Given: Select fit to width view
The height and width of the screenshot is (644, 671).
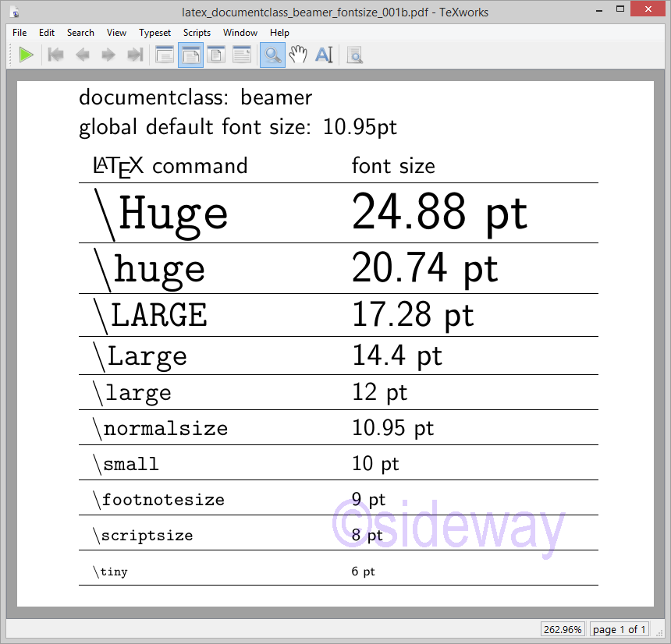Looking at the screenshot, I should [x=190, y=55].
